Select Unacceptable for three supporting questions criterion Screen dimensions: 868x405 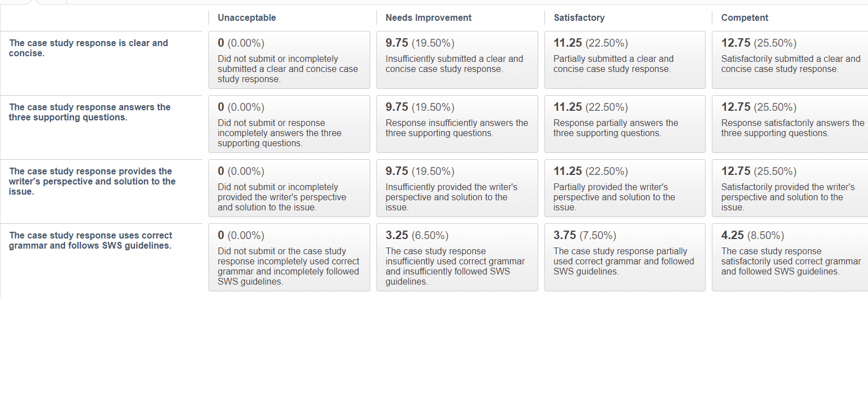coord(289,124)
